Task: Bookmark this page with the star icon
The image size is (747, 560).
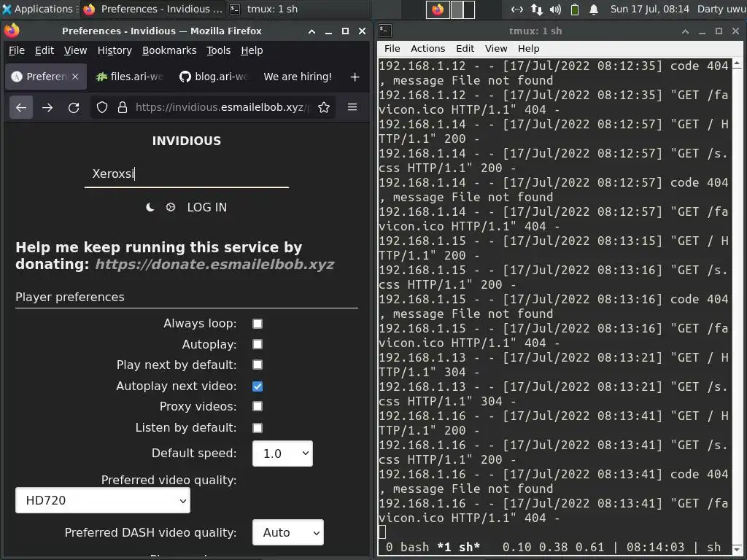Action: coord(324,108)
